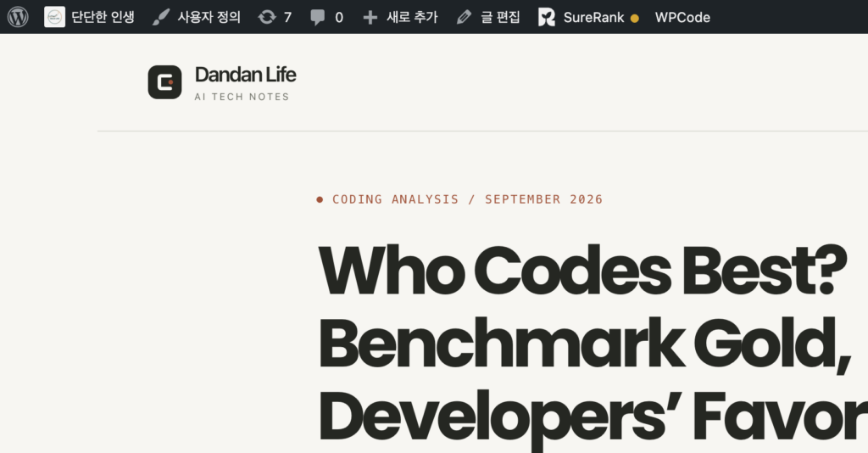Click the CODING ANALYSIS / SEPTEMBER 2026 label
Viewport: 868px width, 453px height.
tap(459, 199)
